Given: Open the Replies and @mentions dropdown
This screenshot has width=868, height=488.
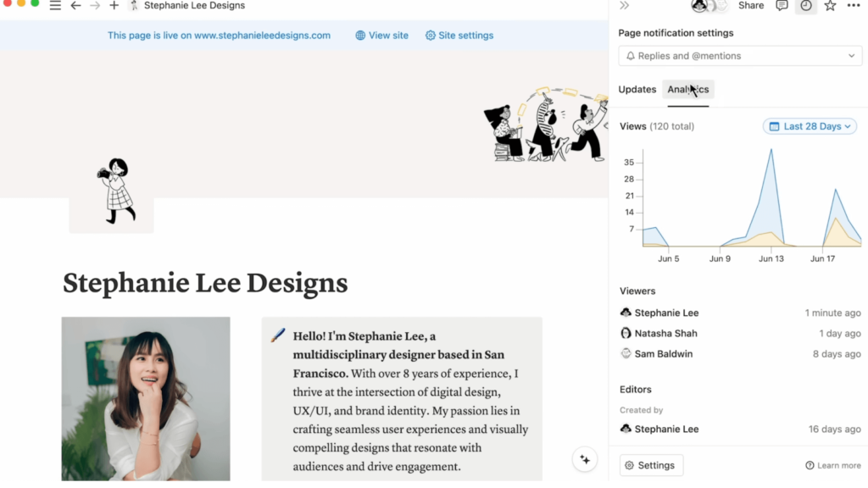Looking at the screenshot, I should 740,56.
